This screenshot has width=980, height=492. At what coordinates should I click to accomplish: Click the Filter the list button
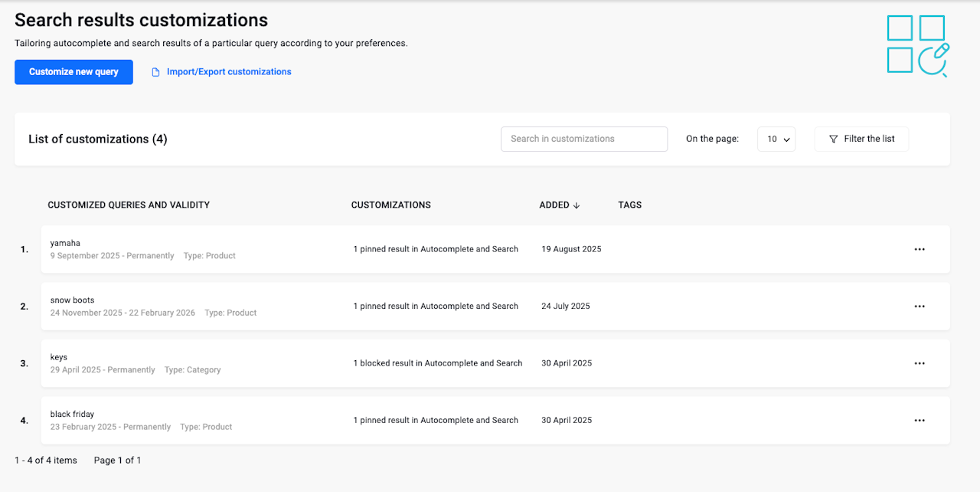coord(861,139)
